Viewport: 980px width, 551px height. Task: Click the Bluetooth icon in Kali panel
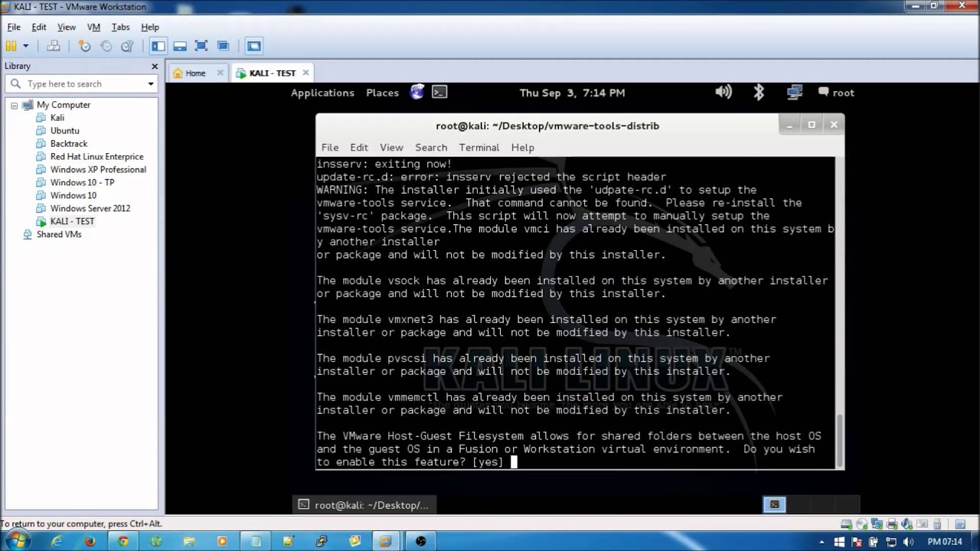[x=759, y=93]
